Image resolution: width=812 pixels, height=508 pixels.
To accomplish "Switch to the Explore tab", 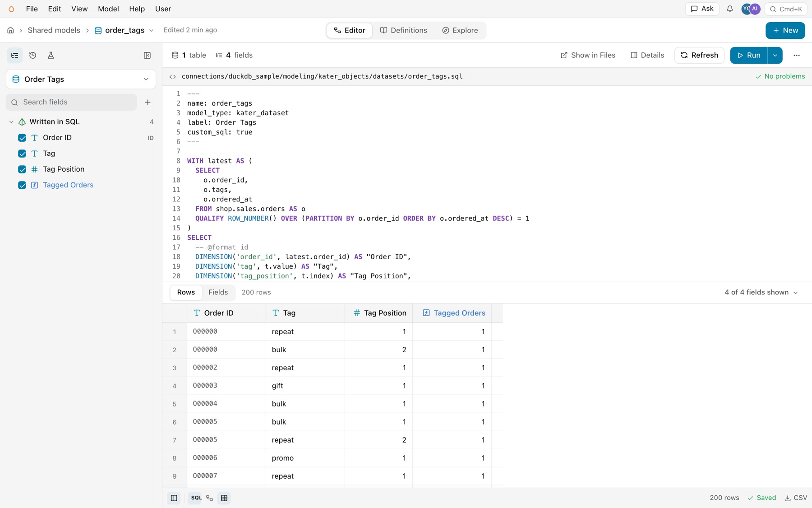I will point(460,31).
